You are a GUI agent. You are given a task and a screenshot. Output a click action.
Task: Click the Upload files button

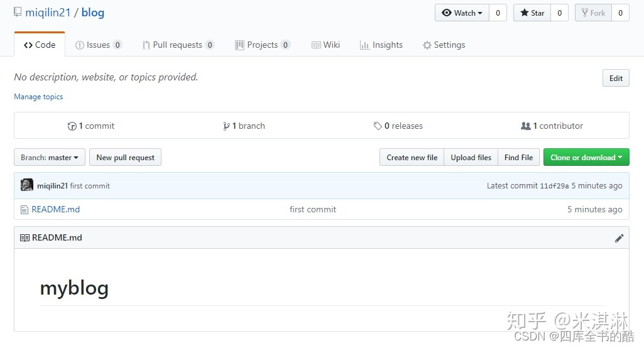coord(471,158)
